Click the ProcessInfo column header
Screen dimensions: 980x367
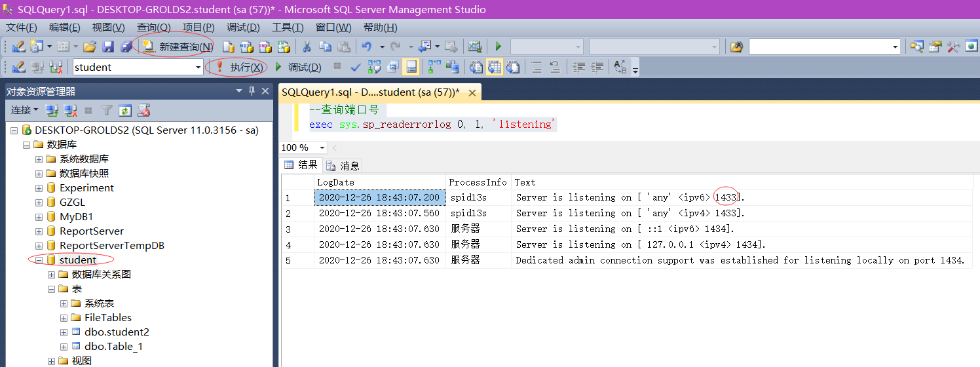click(478, 182)
